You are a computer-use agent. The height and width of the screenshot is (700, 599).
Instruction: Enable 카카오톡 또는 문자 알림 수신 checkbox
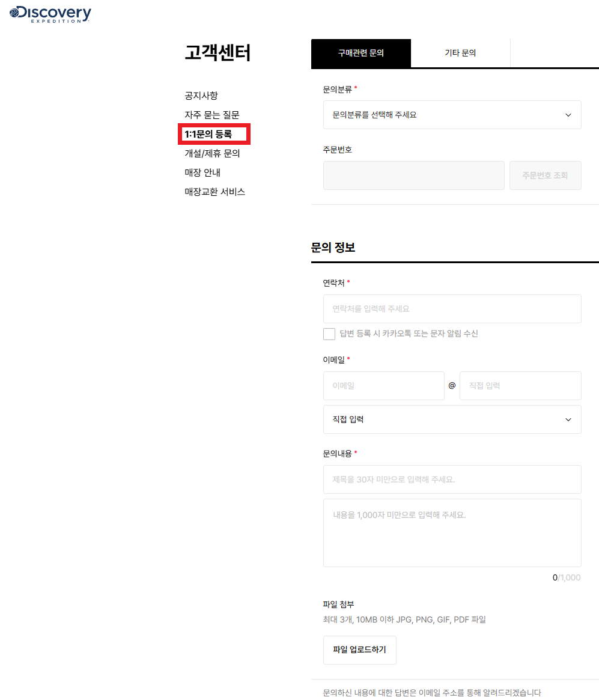coord(329,334)
